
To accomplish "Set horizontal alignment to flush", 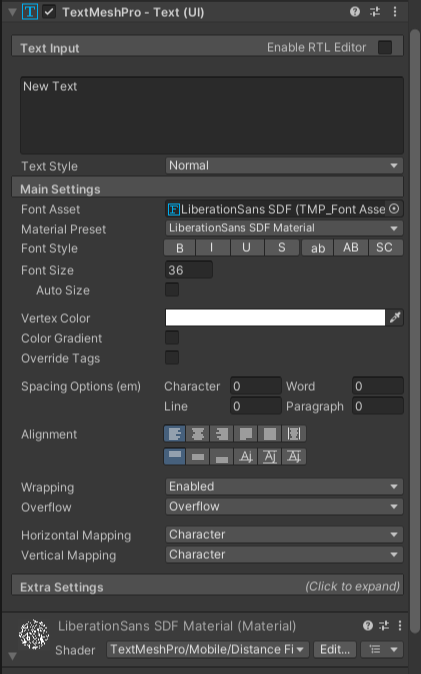I will (270, 434).
